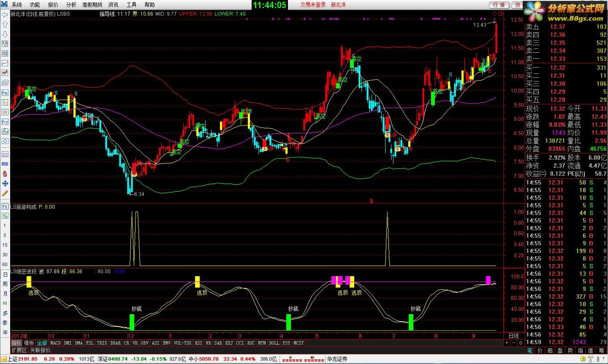608x364 pixels.
Task: Click the down arrow icon in left sidebar
Action: pos(5,34)
